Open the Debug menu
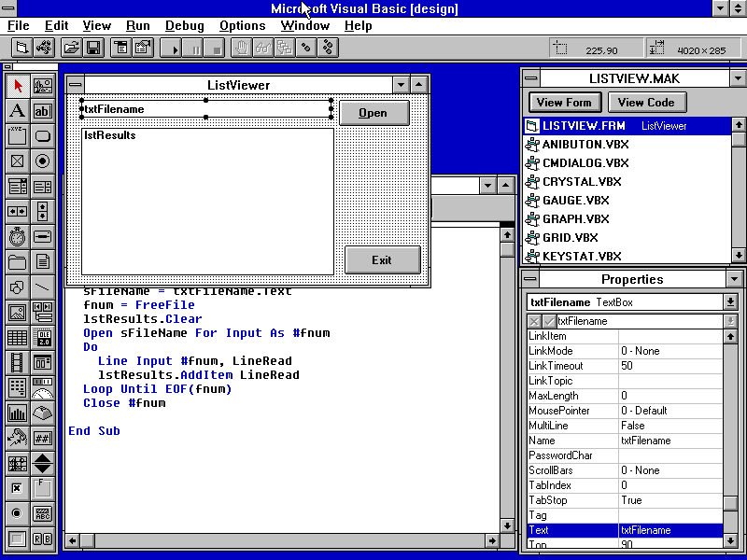The image size is (747, 560). tap(184, 25)
